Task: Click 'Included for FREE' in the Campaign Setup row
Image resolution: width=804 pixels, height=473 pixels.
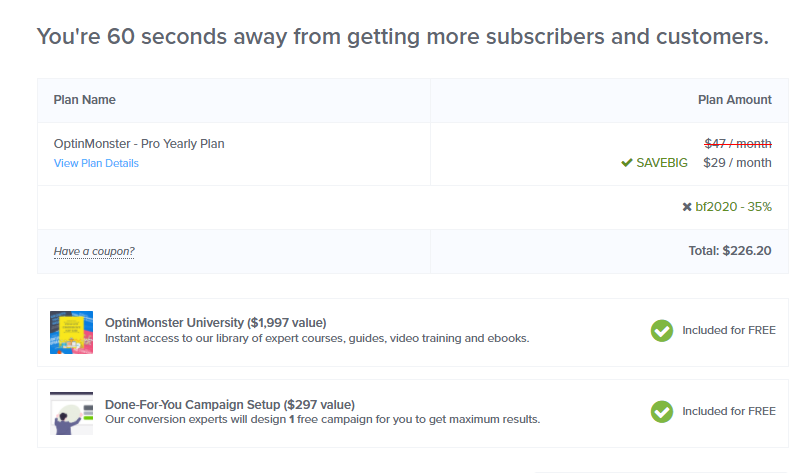Action: [729, 411]
